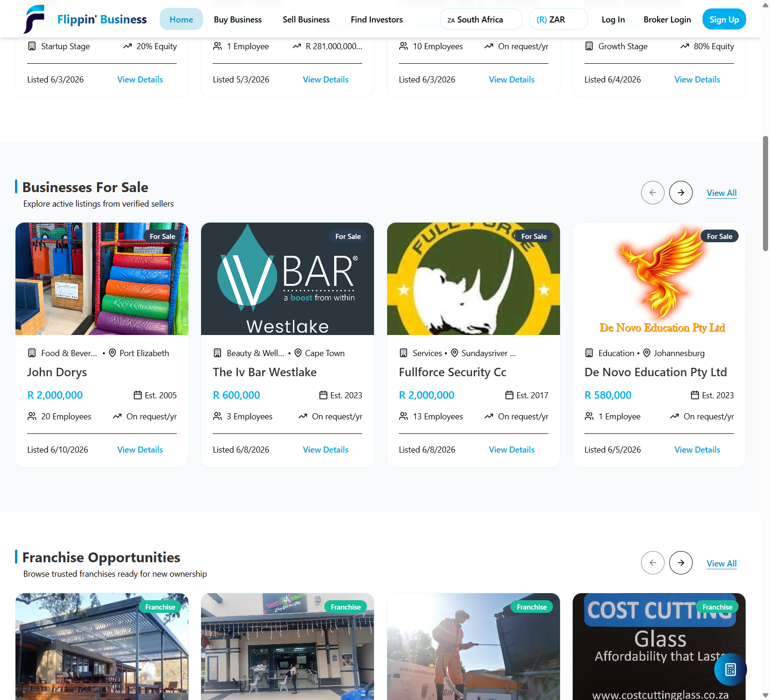The width and height of the screenshot is (770, 700).
Task: Open the IV Bar Westlake logo image
Action: pos(287,279)
